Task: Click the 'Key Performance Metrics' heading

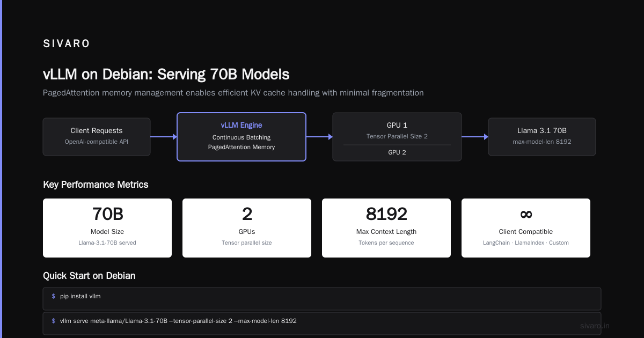Action: pos(96,185)
